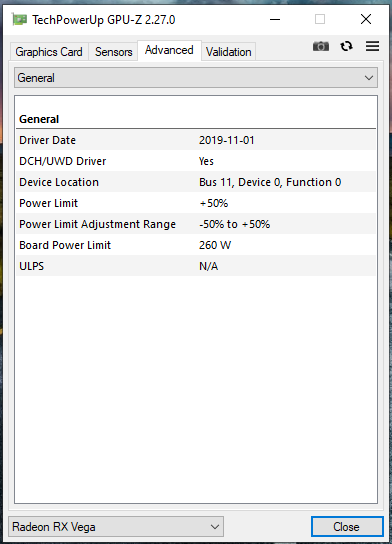This screenshot has height=544, width=392.
Task: Close the window with the X button
Action: (366, 19)
